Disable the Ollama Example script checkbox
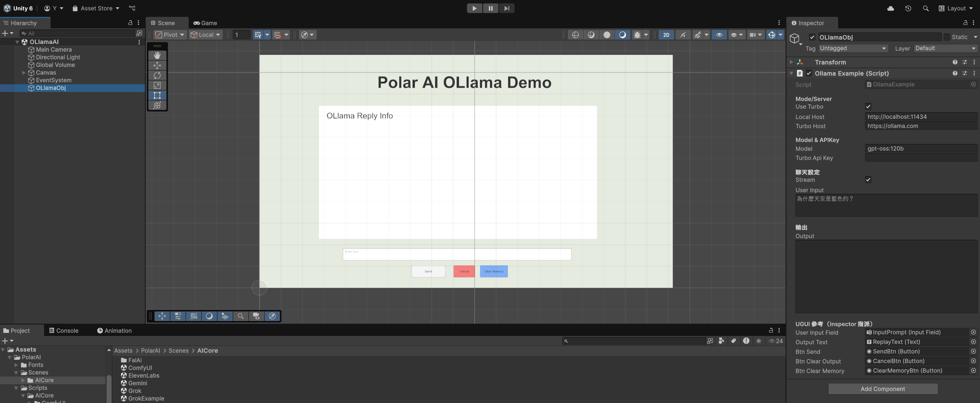980x403 pixels. coord(809,73)
